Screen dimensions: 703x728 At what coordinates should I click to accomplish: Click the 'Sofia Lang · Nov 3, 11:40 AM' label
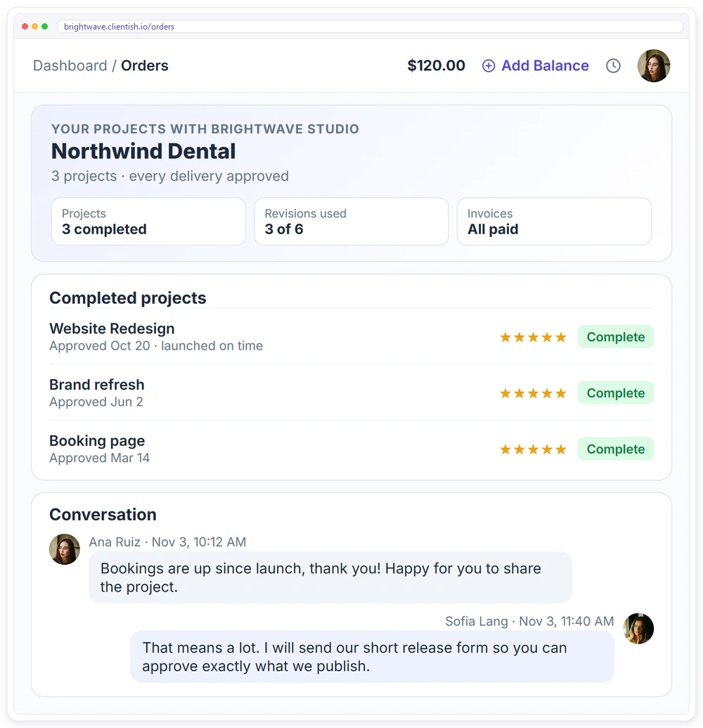click(x=529, y=621)
